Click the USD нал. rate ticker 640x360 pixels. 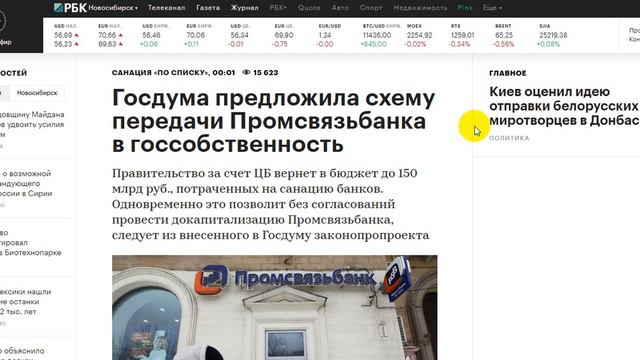(x=67, y=35)
